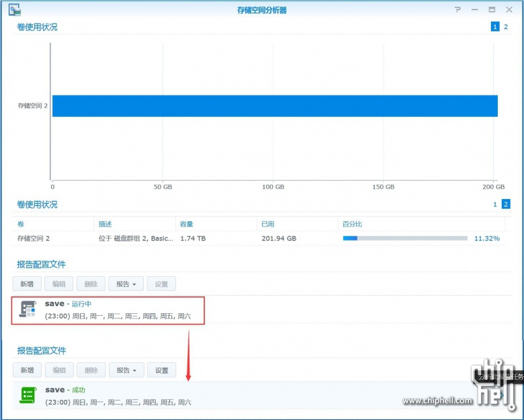Click 设置 above the running save profile
The image size is (524, 420).
[161, 284]
